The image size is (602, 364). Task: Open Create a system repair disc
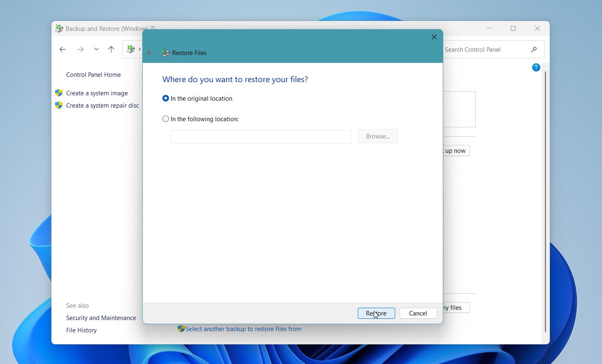(x=102, y=106)
